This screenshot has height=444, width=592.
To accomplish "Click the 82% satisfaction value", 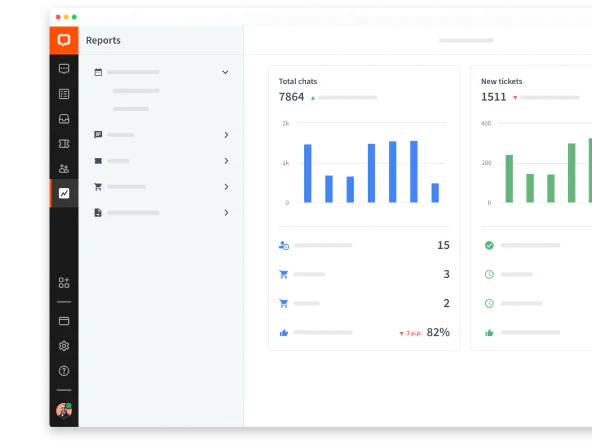I will coord(438,332).
